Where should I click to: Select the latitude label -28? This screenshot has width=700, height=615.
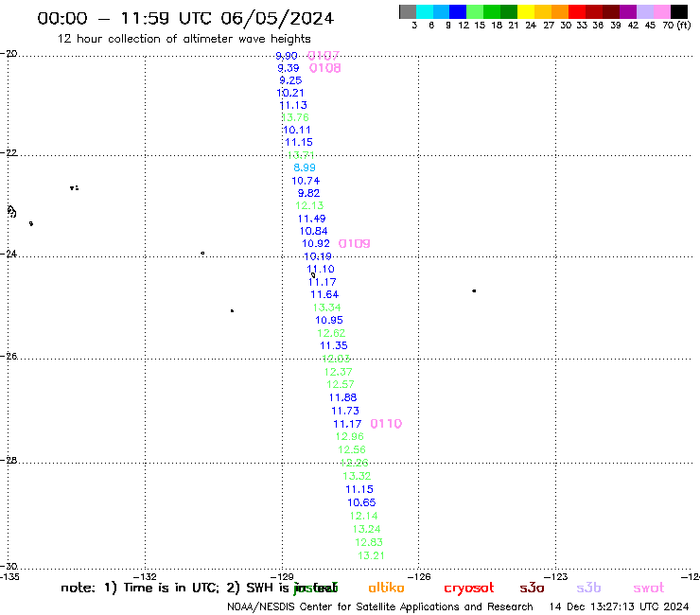pos(9,460)
